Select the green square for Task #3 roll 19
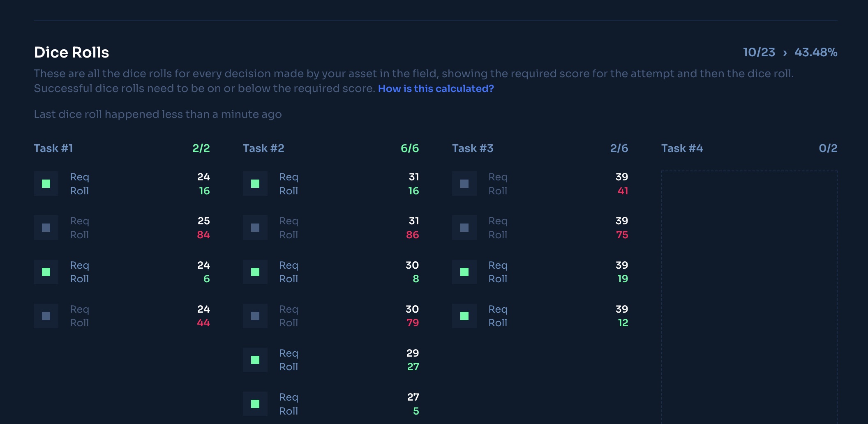 464,272
